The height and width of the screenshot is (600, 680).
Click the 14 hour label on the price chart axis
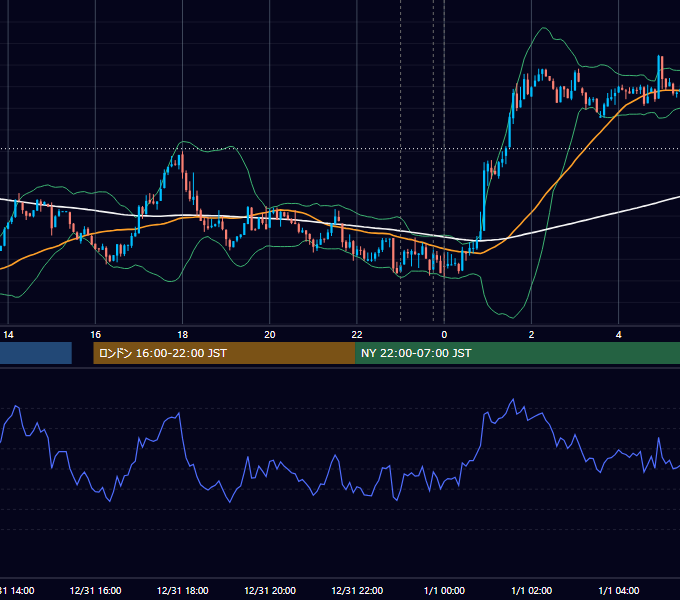(x=8, y=335)
